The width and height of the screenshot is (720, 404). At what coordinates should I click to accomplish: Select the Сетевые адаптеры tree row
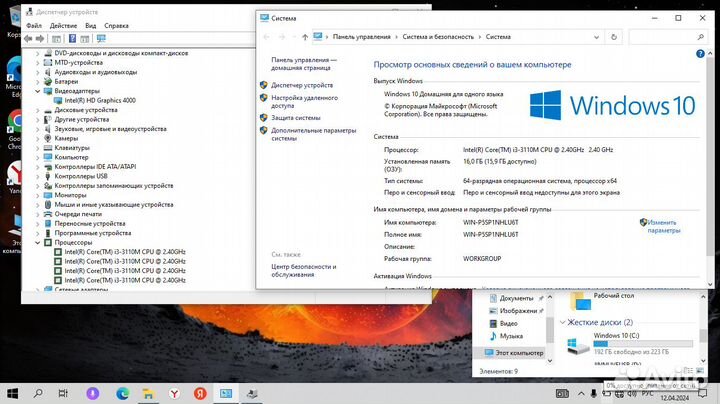81,289
